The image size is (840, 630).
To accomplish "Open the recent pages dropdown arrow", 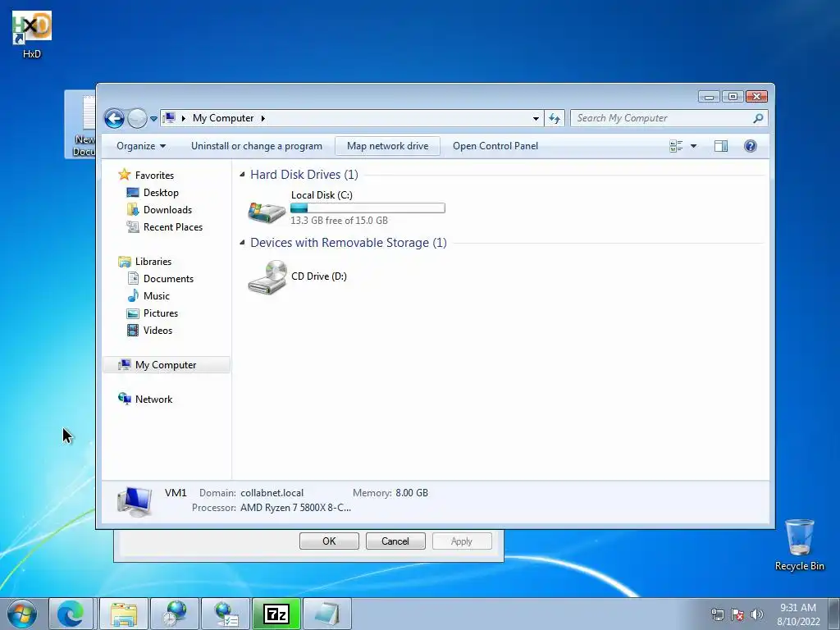I will coord(153,119).
